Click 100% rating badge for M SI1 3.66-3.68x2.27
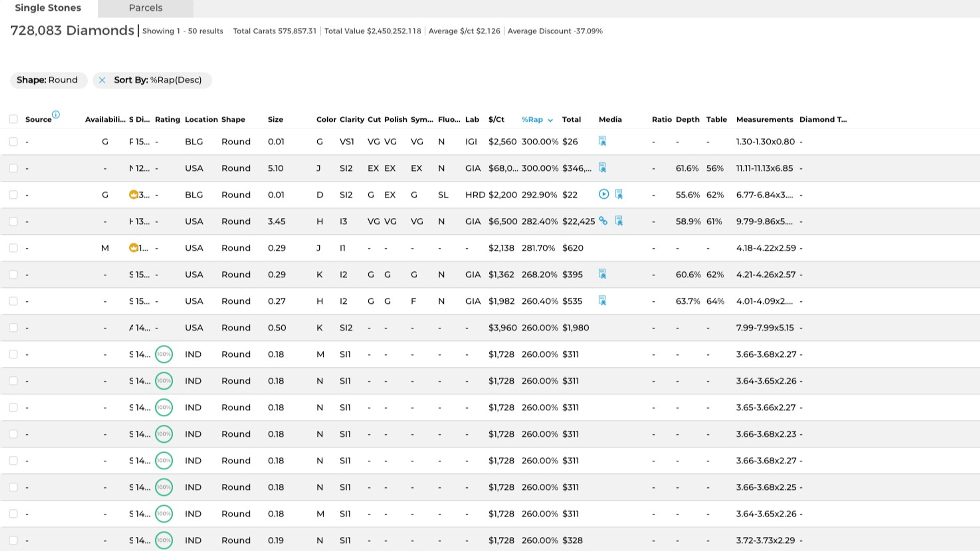The height and width of the screenshot is (551, 980). tap(164, 354)
